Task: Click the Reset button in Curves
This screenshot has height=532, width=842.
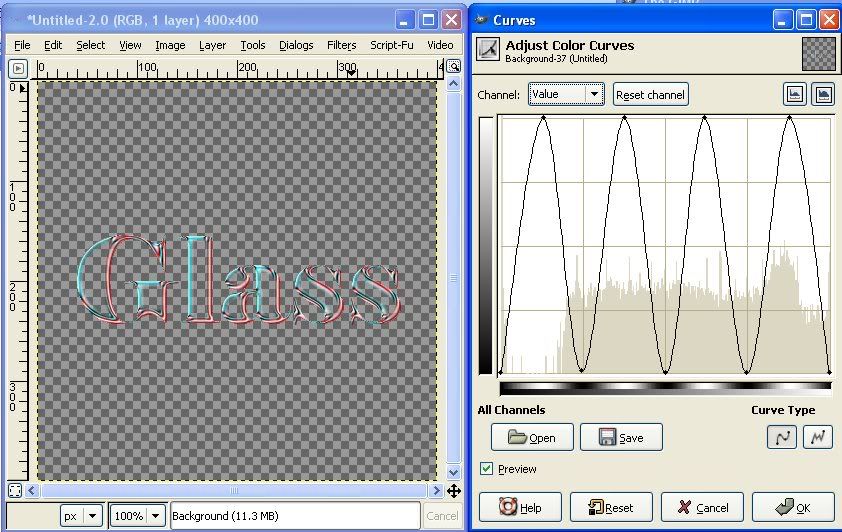Action: 611,507
